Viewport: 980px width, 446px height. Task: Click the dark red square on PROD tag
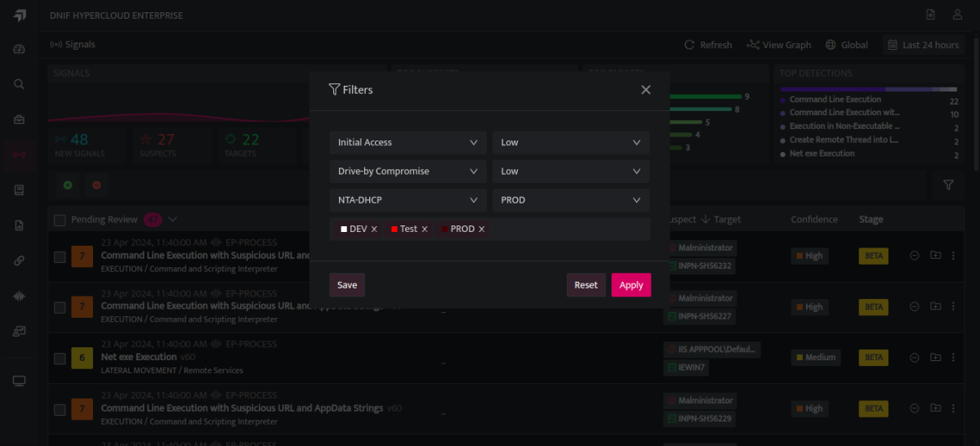click(444, 230)
